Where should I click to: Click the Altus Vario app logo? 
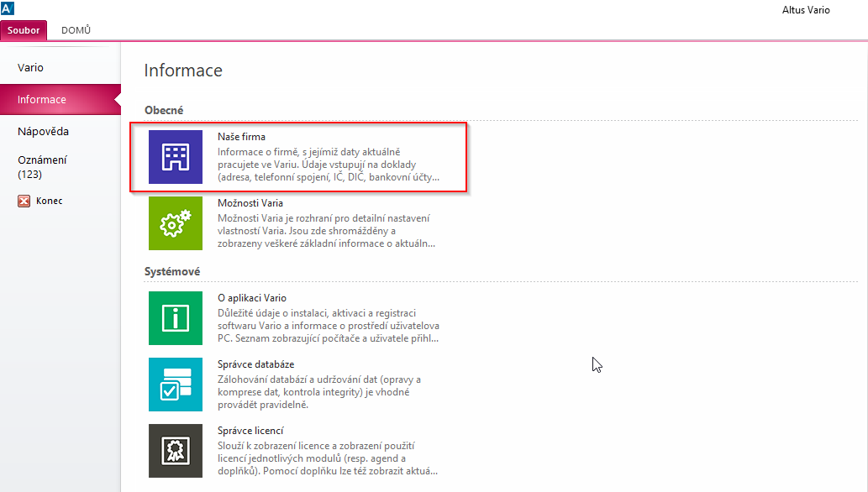pyautogui.click(x=8, y=8)
